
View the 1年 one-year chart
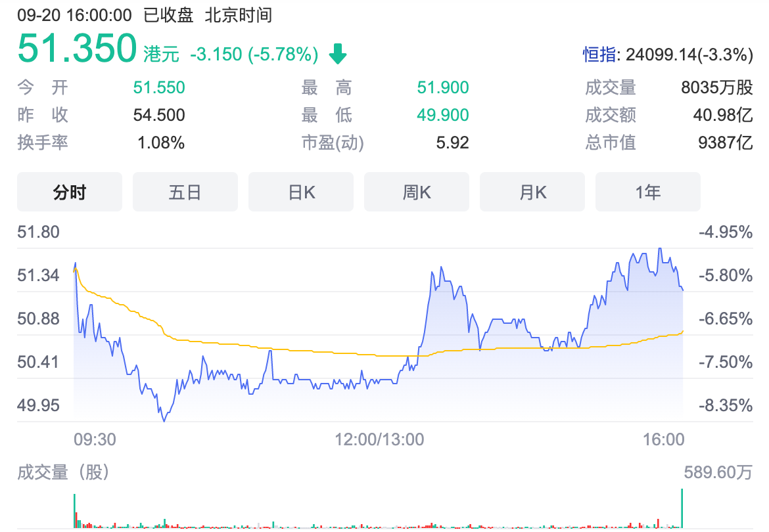point(647,191)
